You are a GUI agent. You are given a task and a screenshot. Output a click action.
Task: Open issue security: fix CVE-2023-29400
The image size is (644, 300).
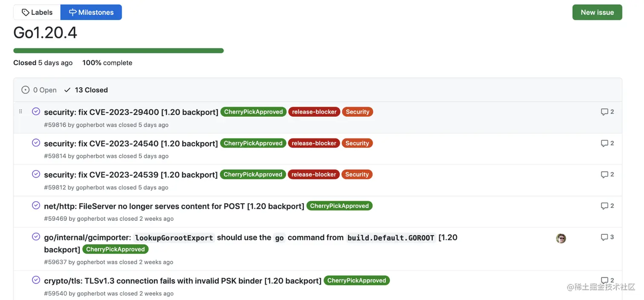tap(131, 112)
